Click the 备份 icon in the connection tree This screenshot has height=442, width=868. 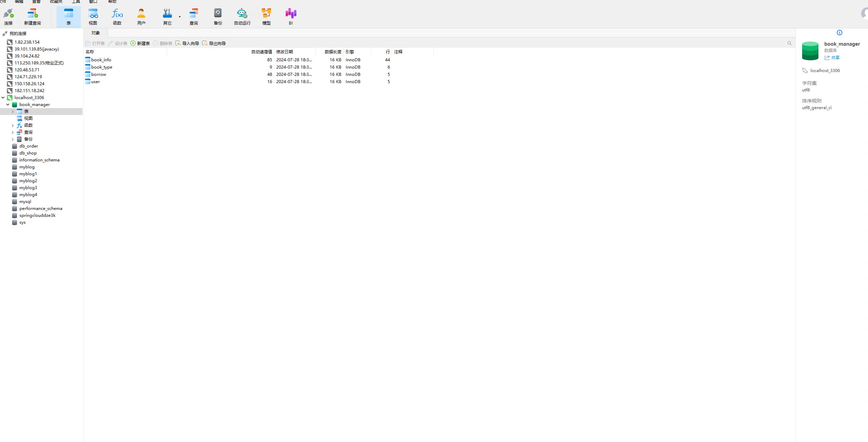(19, 139)
